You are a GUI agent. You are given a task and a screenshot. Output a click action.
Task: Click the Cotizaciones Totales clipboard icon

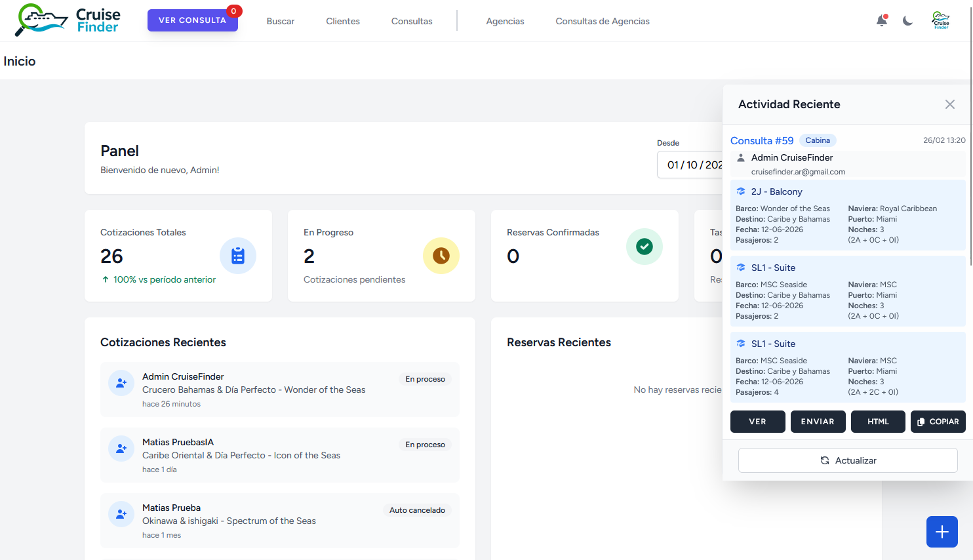[237, 256]
